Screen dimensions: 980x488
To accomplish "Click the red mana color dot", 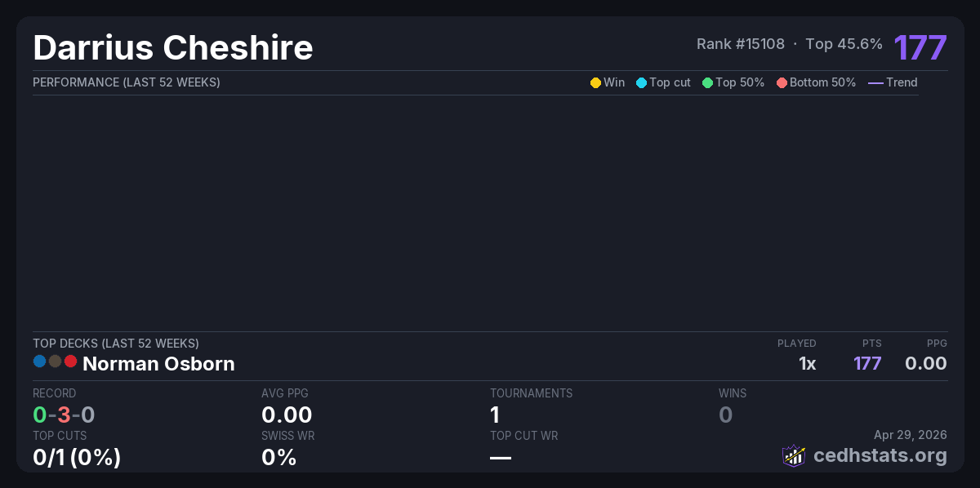I will (70, 361).
